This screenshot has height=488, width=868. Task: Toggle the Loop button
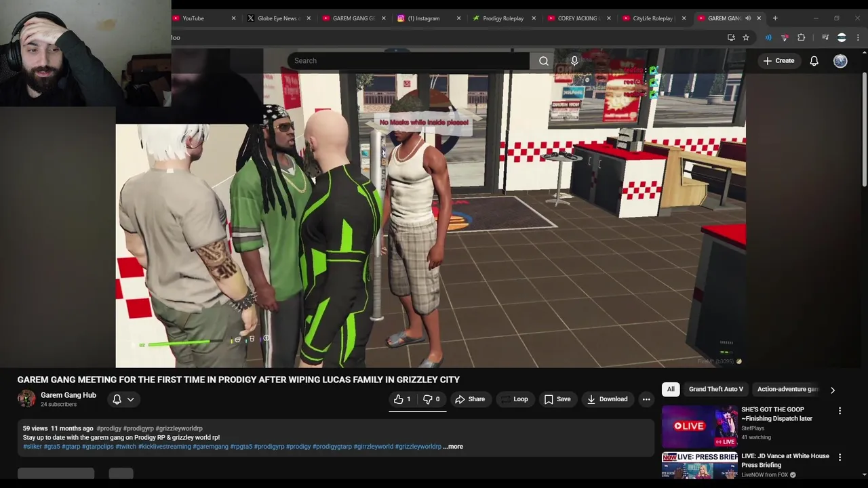[514, 399]
